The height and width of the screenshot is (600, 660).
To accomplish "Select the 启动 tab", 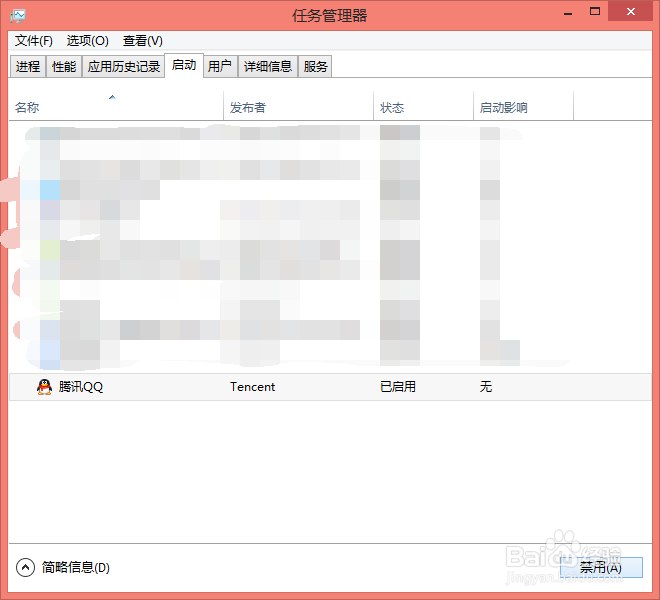I will point(184,65).
